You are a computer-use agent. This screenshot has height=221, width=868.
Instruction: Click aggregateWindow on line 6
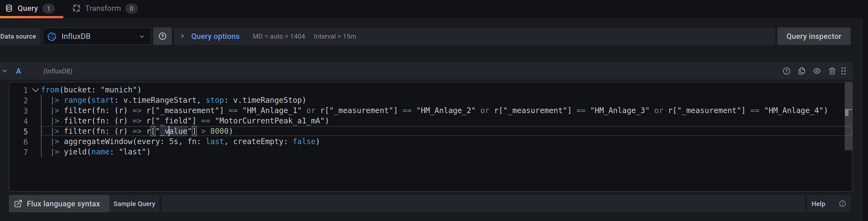tap(98, 141)
